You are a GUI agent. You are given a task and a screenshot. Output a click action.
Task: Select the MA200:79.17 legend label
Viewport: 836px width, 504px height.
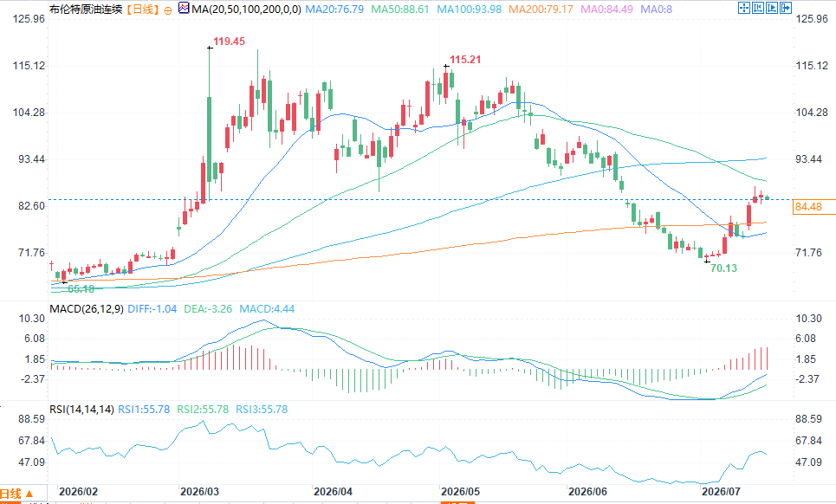[x=541, y=9]
